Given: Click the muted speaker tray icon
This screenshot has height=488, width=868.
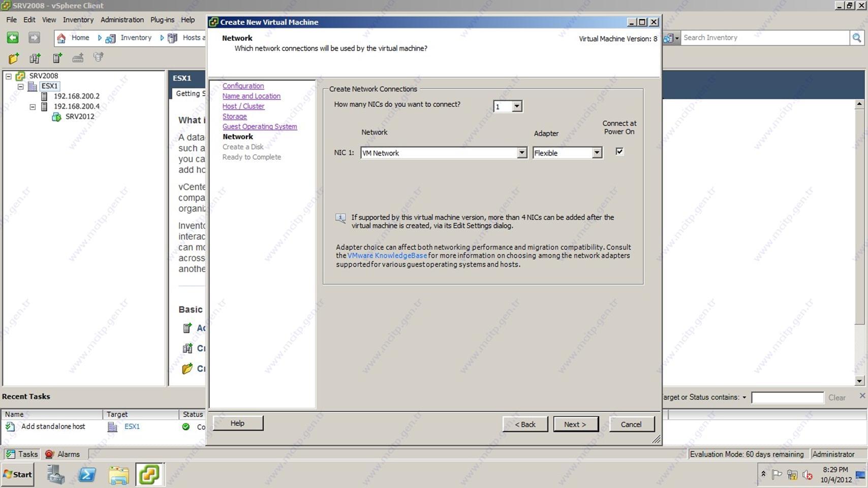Looking at the screenshot, I should coord(808,475).
